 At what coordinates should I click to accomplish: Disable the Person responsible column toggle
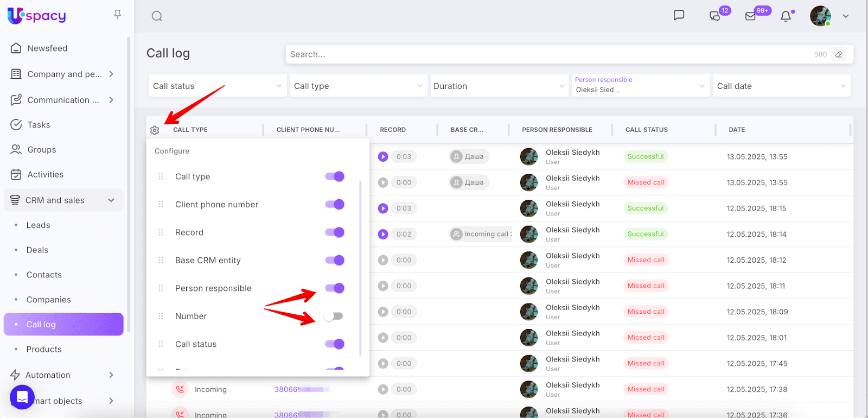(x=334, y=288)
